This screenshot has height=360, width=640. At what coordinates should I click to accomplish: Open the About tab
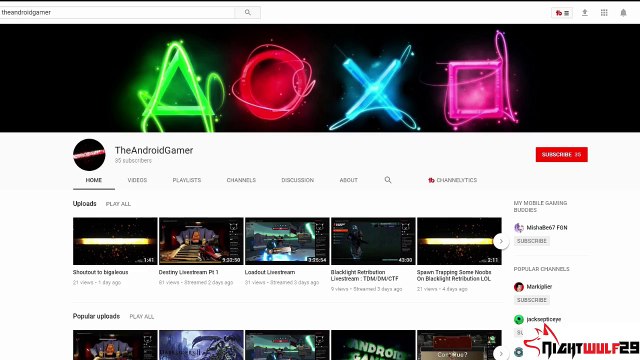[x=349, y=180]
